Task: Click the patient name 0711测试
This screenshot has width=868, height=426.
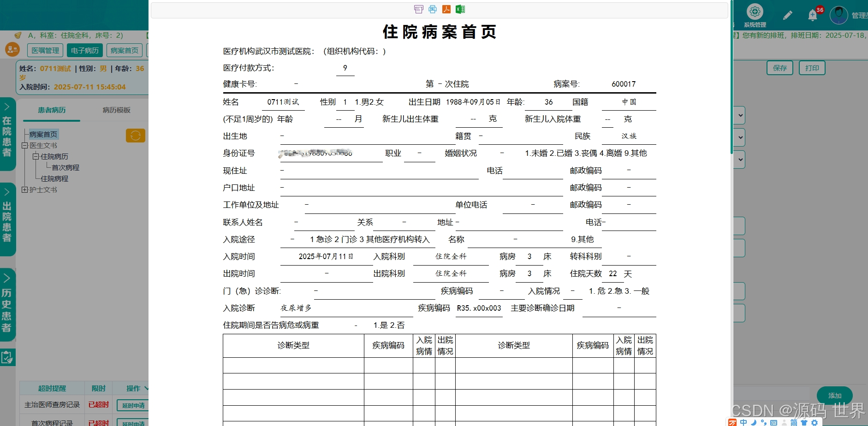Action: (x=283, y=102)
